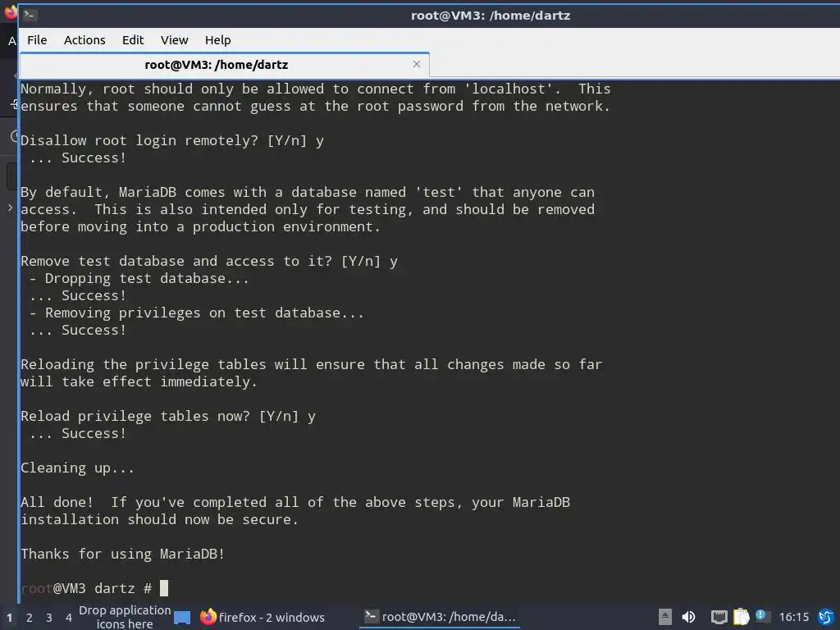Image resolution: width=840 pixels, height=630 pixels.
Task: Click the show desktop icon in the taskbar
Action: (182, 618)
